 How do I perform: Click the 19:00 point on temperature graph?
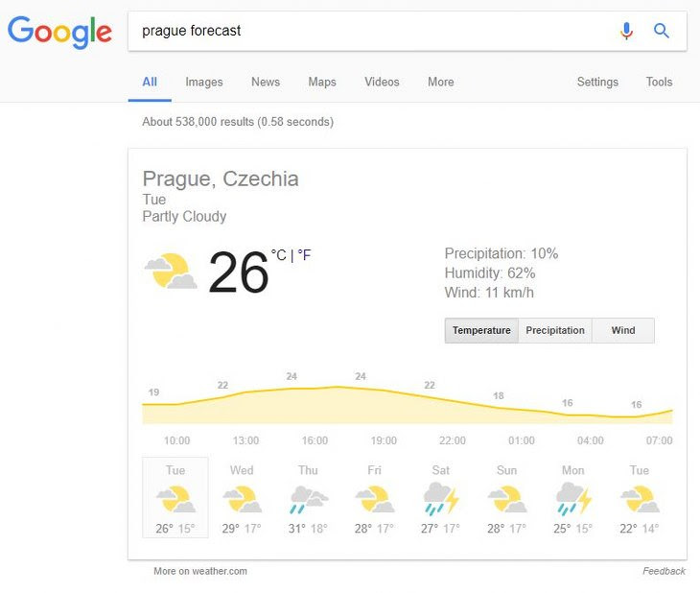pos(384,440)
